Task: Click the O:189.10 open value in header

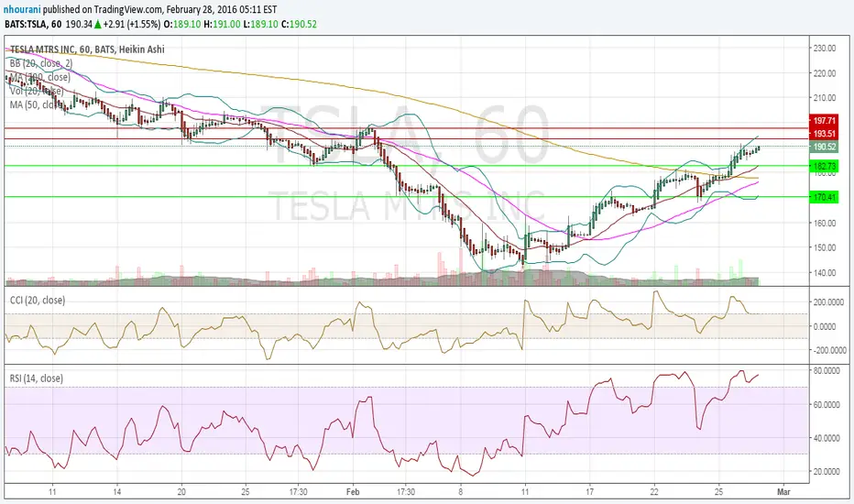Action: coord(182,25)
